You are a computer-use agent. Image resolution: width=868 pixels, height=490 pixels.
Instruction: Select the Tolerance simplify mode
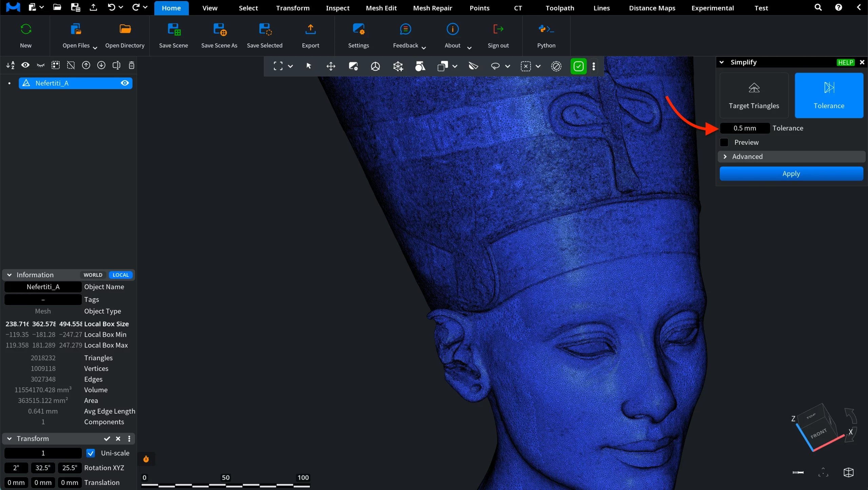[829, 95]
